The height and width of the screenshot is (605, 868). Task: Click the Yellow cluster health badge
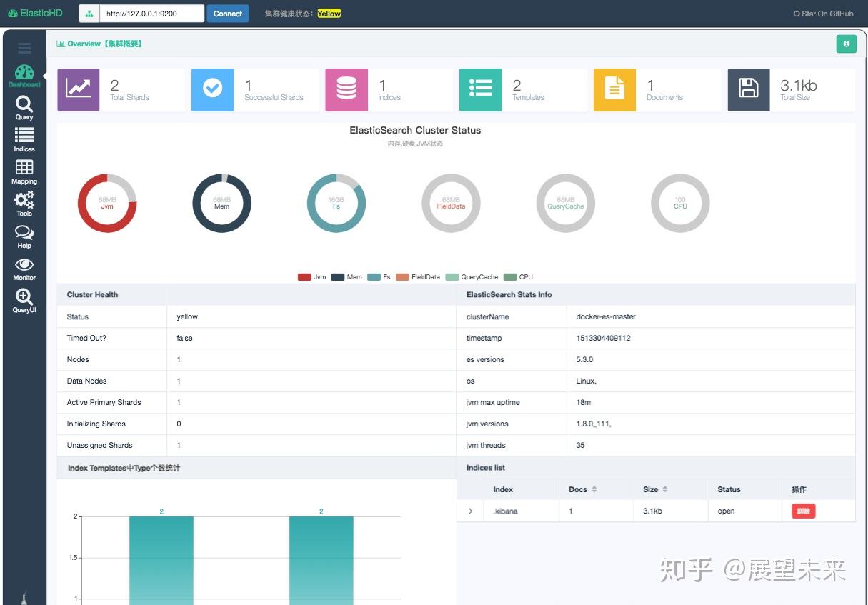pos(329,13)
